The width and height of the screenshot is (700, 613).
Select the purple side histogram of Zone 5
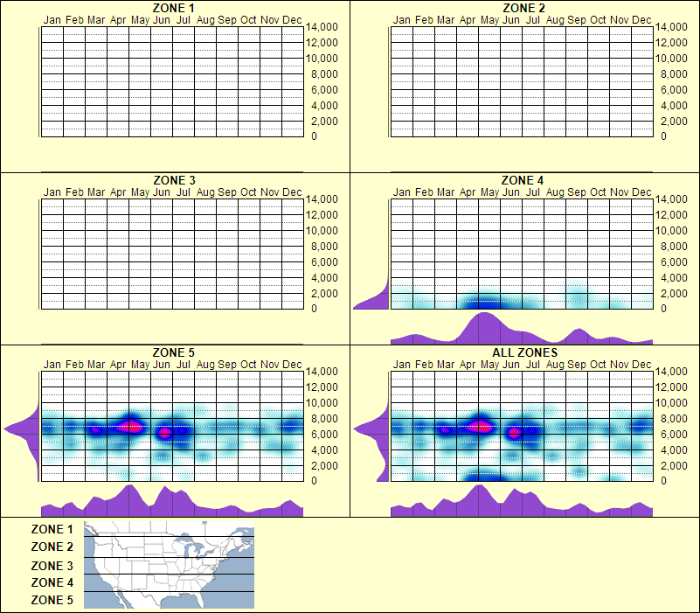coord(19,428)
